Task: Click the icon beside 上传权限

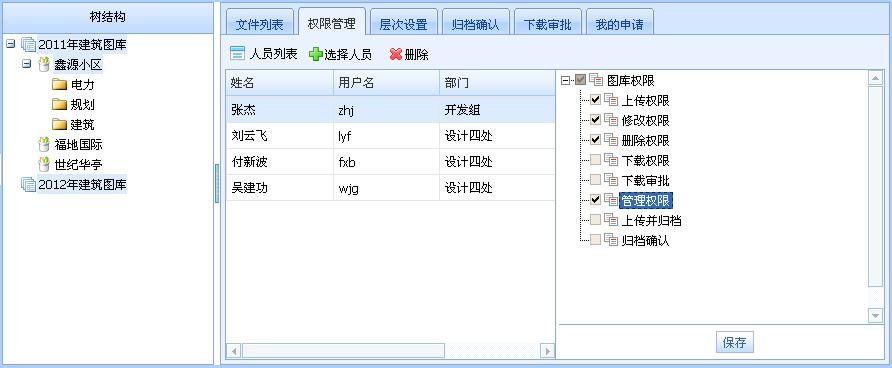Action: 611,100
